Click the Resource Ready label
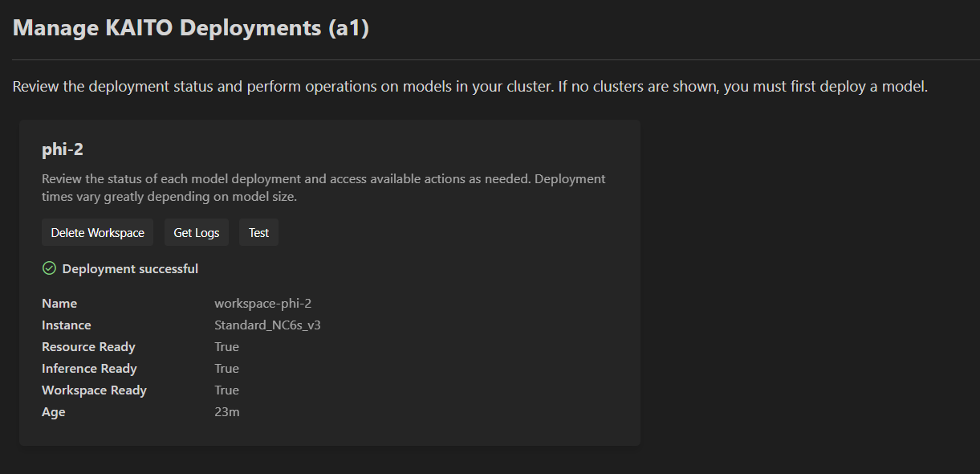980x474 pixels. [x=88, y=347]
